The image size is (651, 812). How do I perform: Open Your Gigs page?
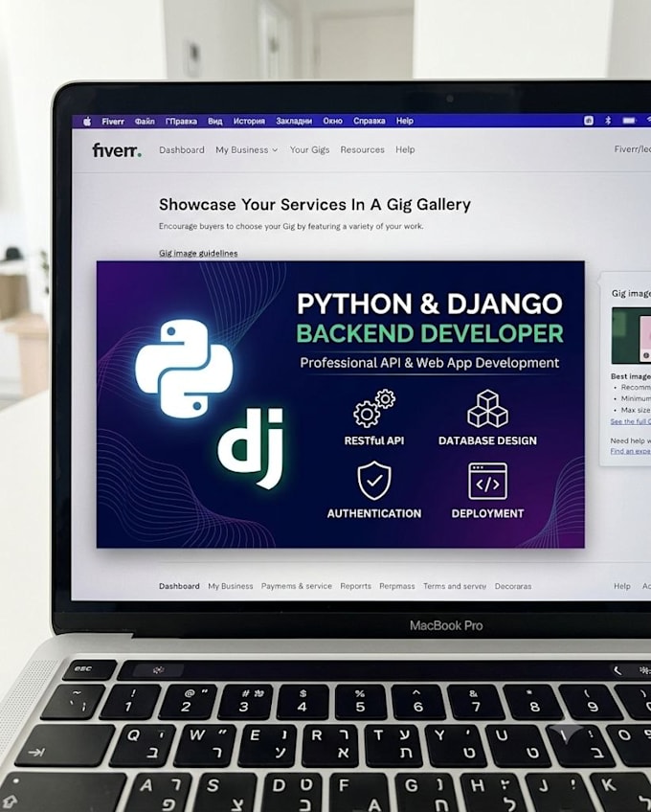click(309, 149)
